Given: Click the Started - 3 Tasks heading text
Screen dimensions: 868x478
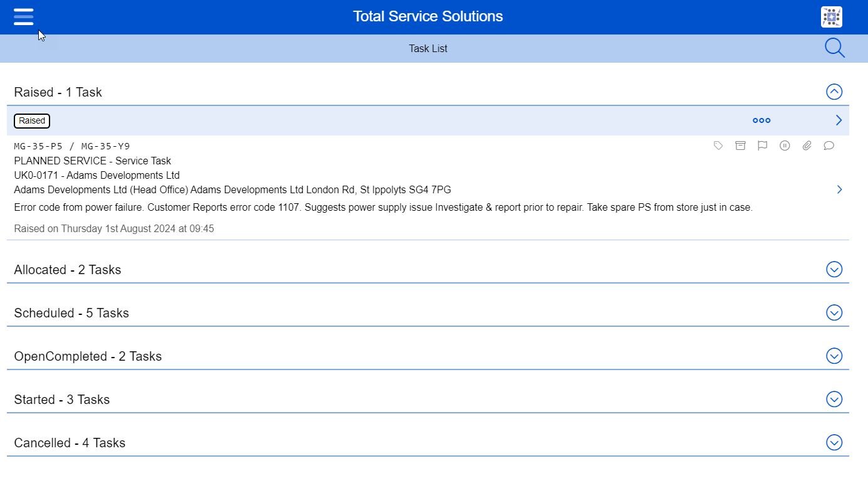Looking at the screenshot, I should (x=62, y=400).
